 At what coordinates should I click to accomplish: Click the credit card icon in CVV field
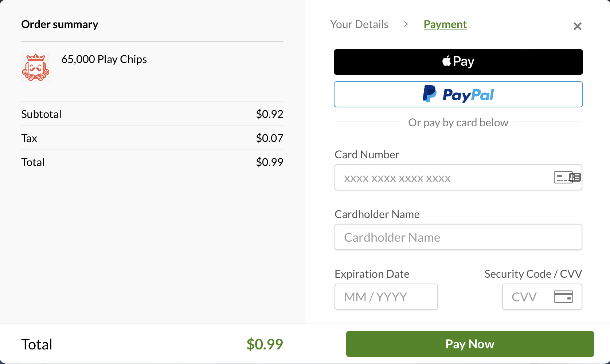(x=563, y=297)
